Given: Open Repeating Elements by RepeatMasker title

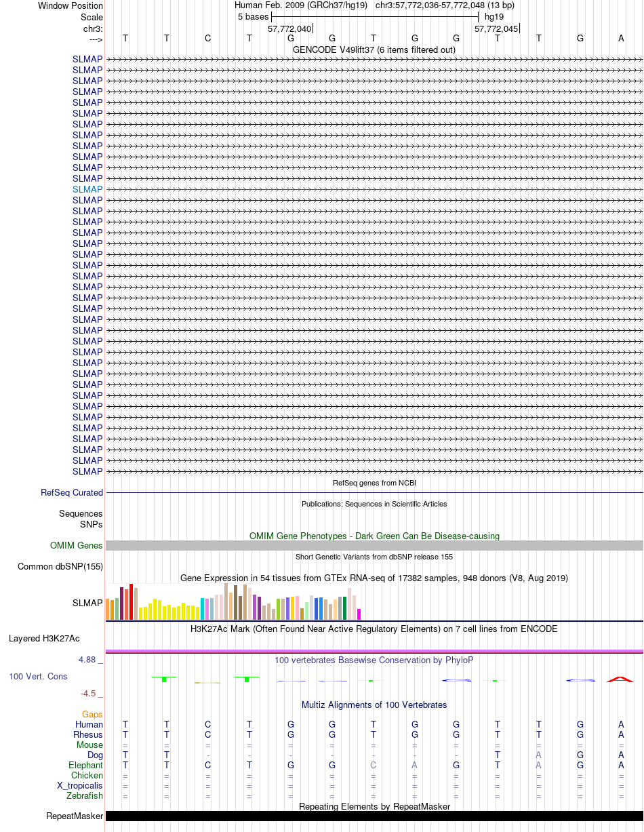Looking at the screenshot, I should (374, 806).
